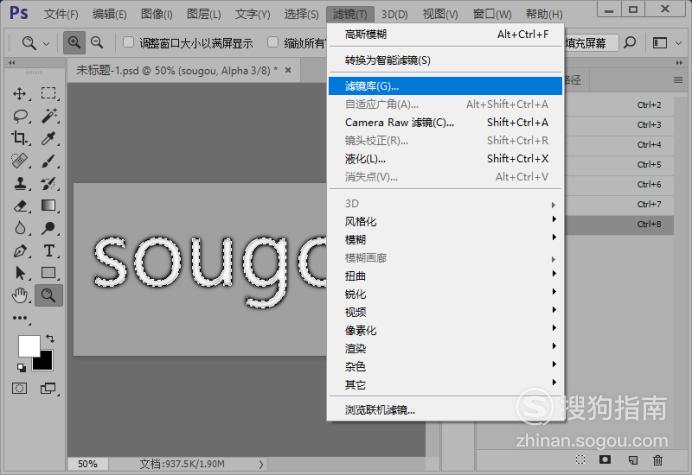
Task: Select the Pen tool
Action: [x=19, y=251]
